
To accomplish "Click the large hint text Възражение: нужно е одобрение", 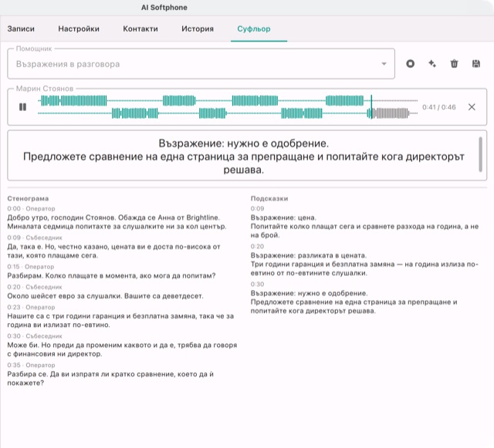I will pos(244,143).
